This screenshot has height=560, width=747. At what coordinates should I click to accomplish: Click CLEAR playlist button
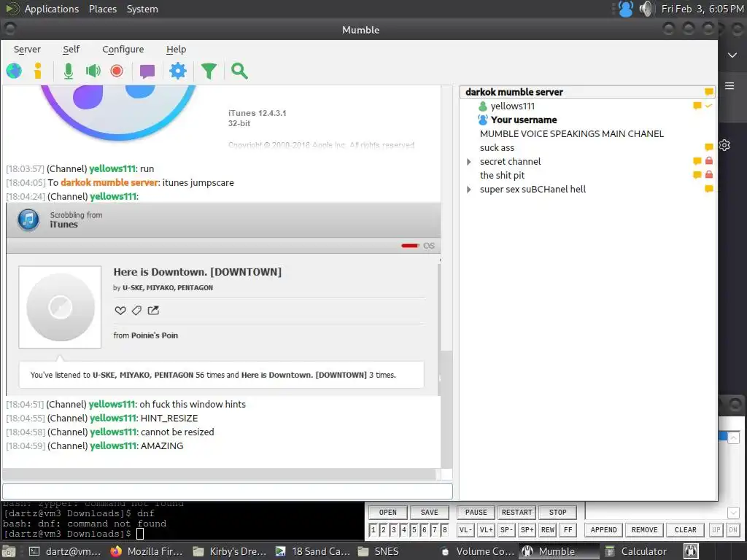click(686, 530)
